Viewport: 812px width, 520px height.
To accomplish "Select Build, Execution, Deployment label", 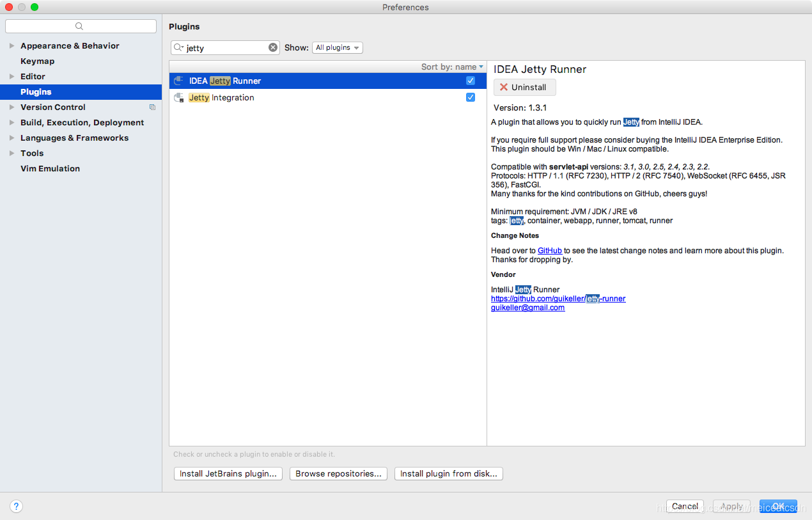I will click(82, 123).
